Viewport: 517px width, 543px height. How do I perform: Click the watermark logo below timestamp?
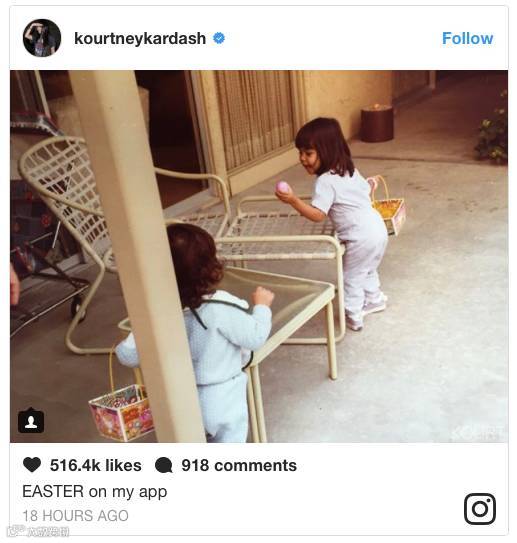click(40, 531)
